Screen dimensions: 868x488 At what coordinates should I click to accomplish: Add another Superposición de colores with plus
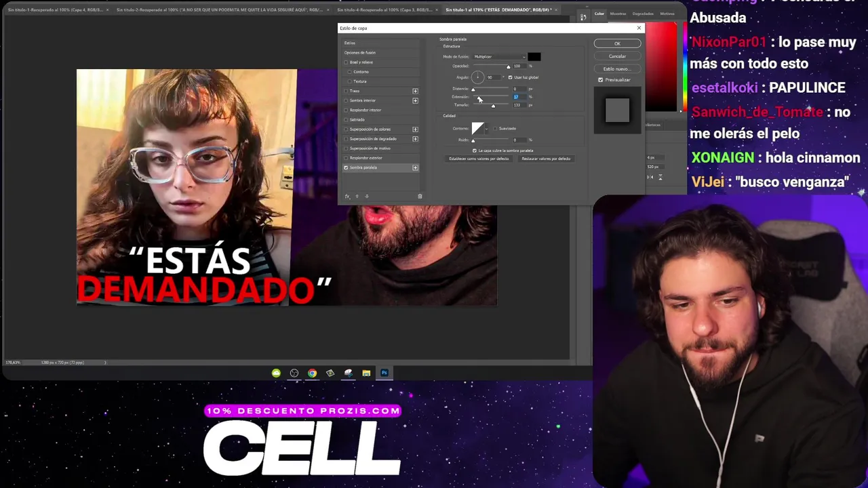click(x=415, y=129)
